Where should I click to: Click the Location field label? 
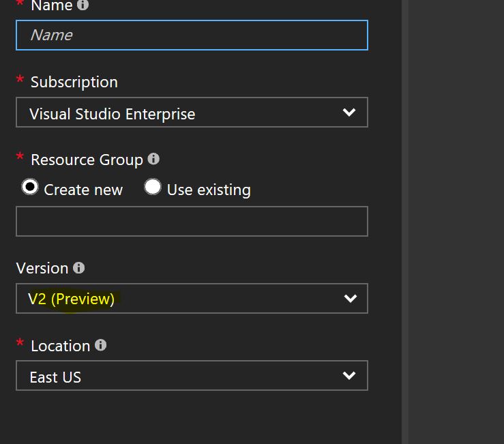61,346
